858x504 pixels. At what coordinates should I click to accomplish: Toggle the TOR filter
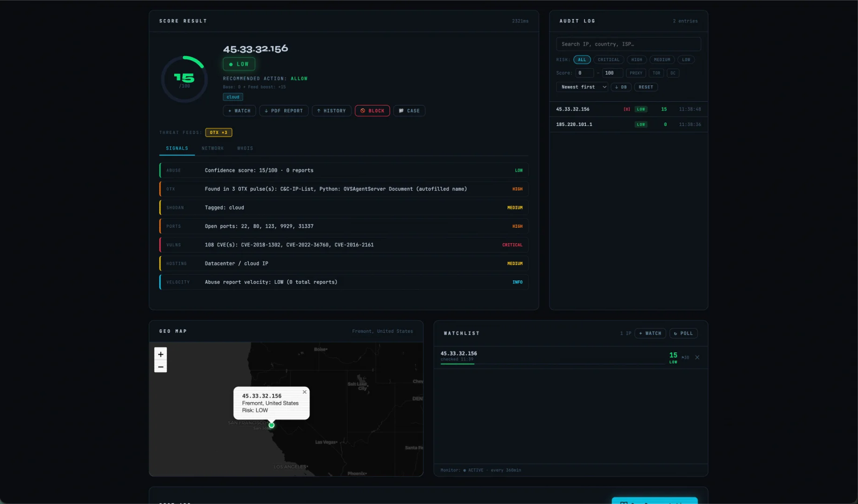pos(656,73)
